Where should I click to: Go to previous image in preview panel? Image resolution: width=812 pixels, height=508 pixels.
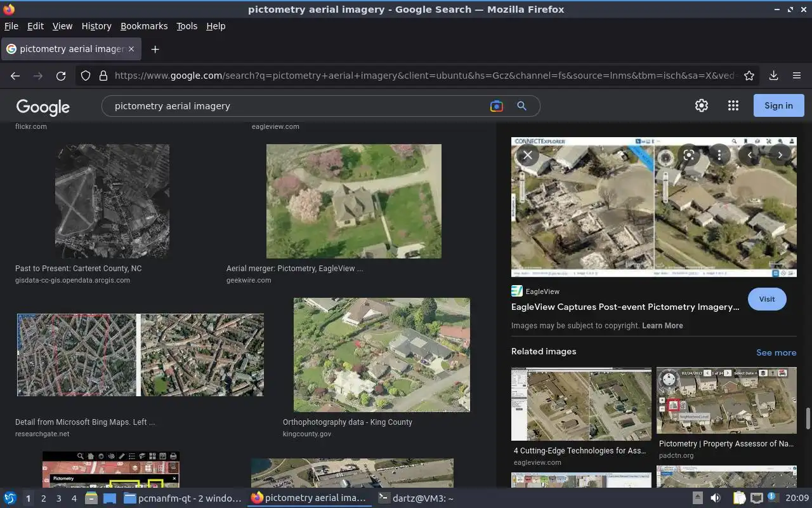click(x=750, y=155)
